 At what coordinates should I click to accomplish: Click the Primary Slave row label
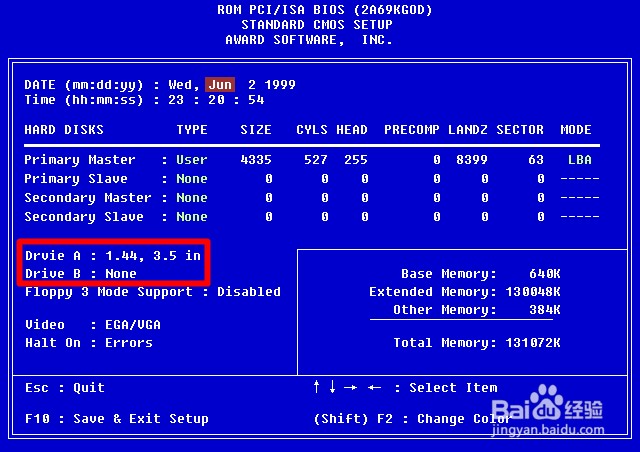76,178
